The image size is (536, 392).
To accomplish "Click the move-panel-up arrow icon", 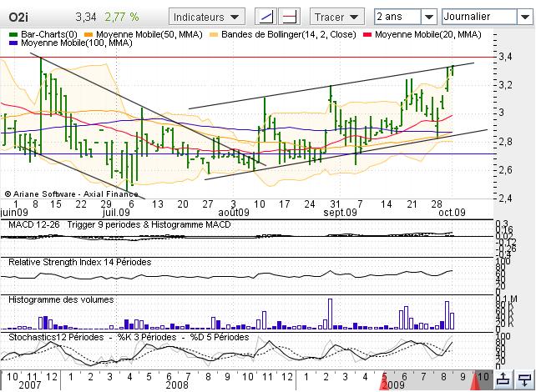I will (x=503, y=379).
